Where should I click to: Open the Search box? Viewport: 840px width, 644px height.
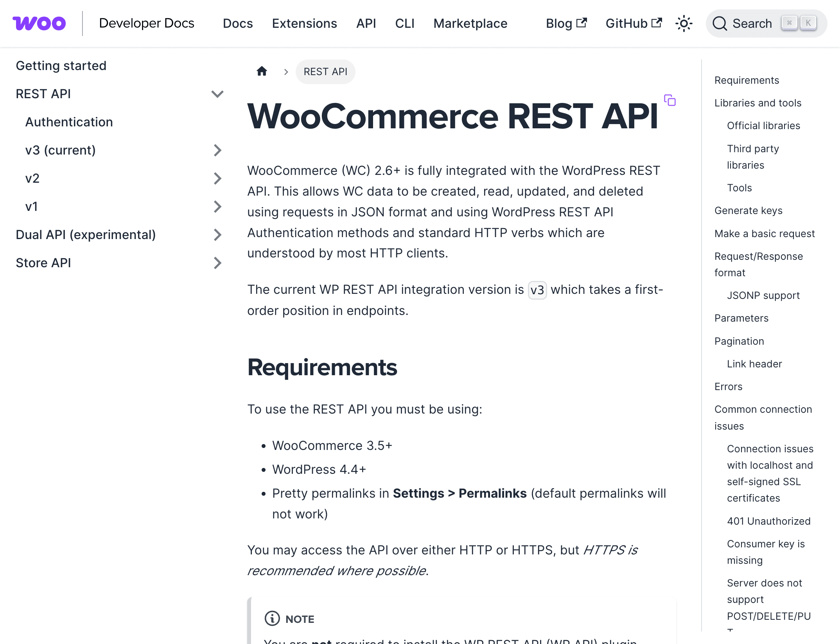coord(766,23)
